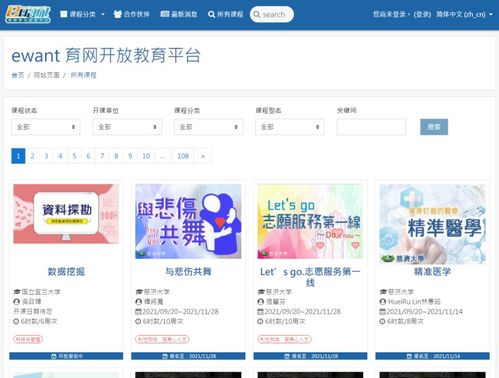
Task: Click the graduation cap icon beside 国立宜兰大学
Action: pyautogui.click(x=17, y=292)
